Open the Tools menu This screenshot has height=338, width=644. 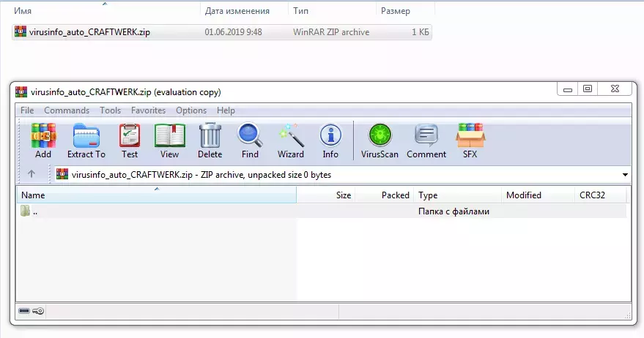110,110
